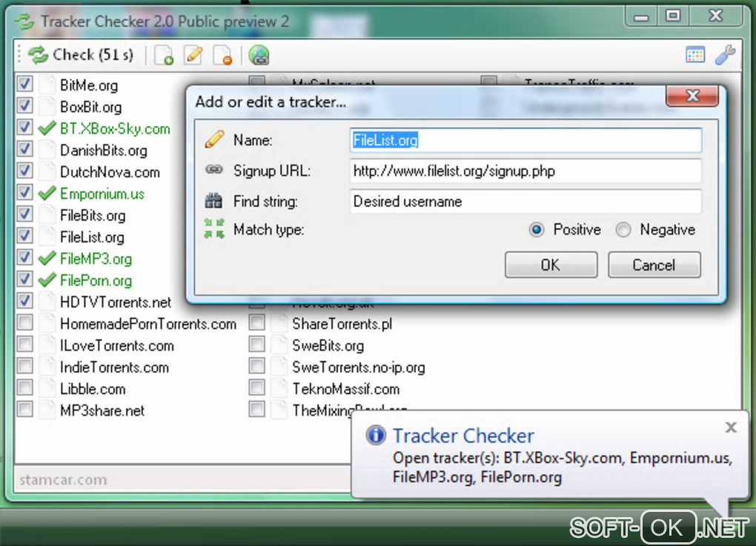This screenshot has width=756, height=546.
Task: Click the Tracker Checker app icon in title bar
Action: point(24,22)
